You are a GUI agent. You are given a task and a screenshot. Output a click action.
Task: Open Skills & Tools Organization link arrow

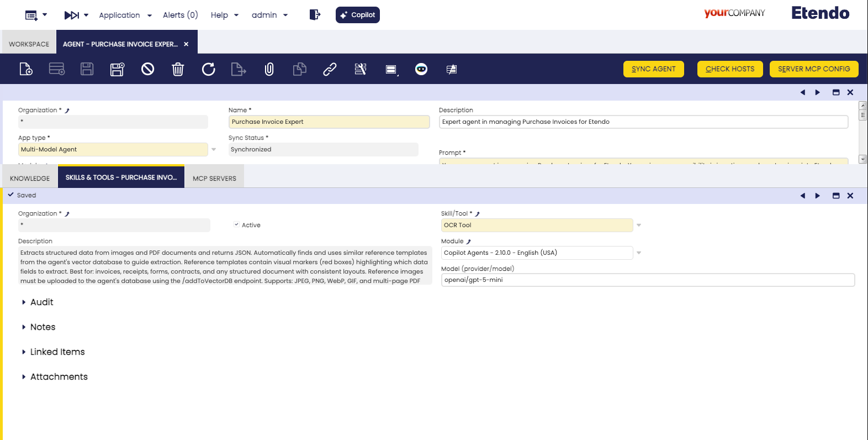point(67,214)
